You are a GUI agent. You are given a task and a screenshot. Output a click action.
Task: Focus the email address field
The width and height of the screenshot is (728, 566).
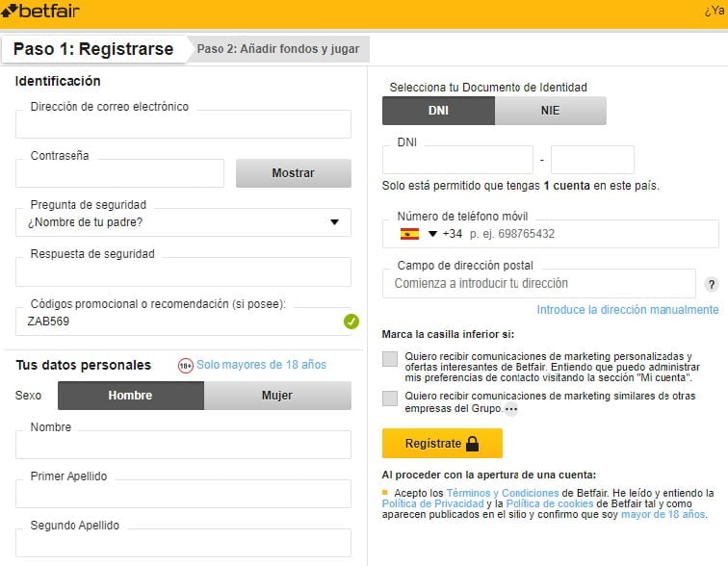click(x=183, y=124)
